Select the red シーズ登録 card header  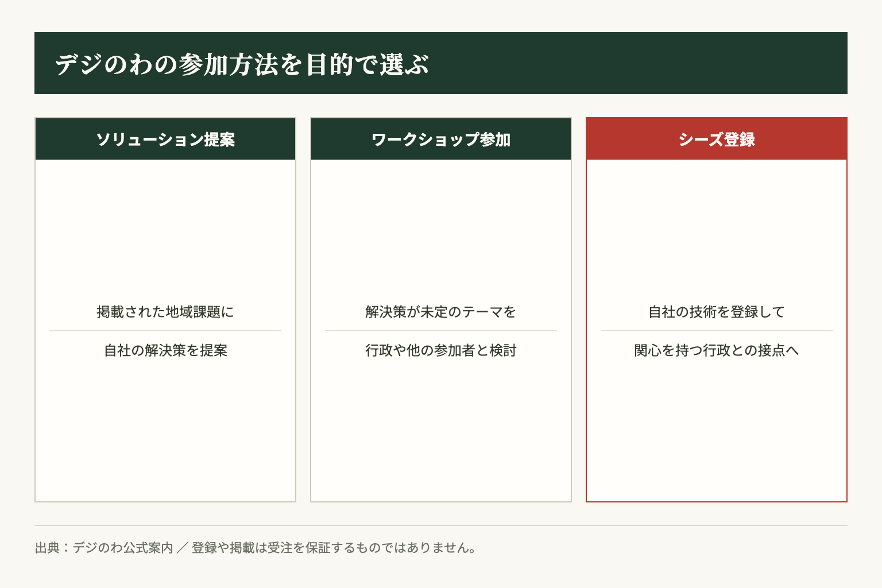717,139
